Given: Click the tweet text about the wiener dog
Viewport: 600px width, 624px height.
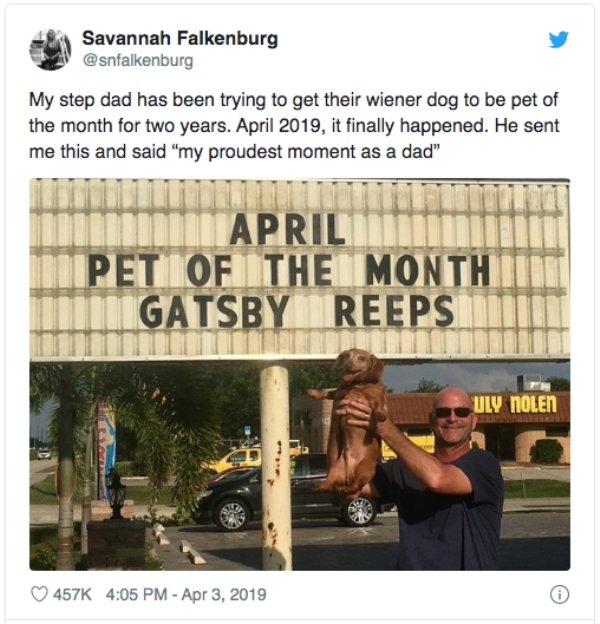Looking at the screenshot, I should 294,125.
